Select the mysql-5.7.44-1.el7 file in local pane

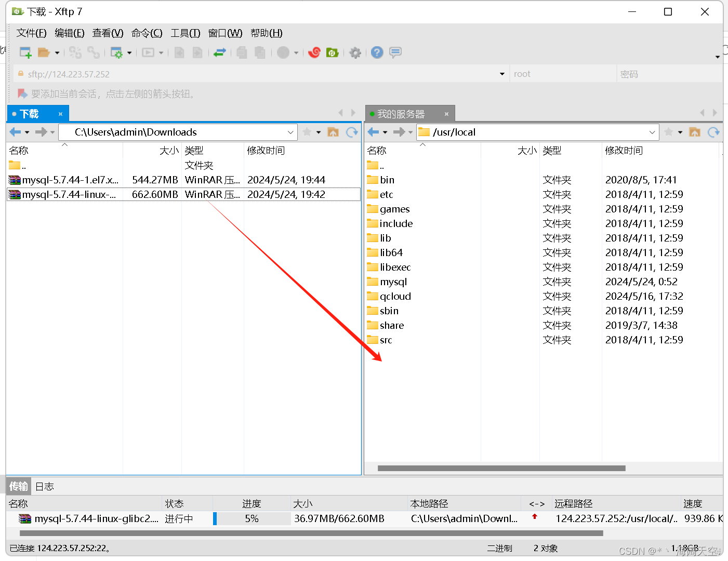[183, 180]
